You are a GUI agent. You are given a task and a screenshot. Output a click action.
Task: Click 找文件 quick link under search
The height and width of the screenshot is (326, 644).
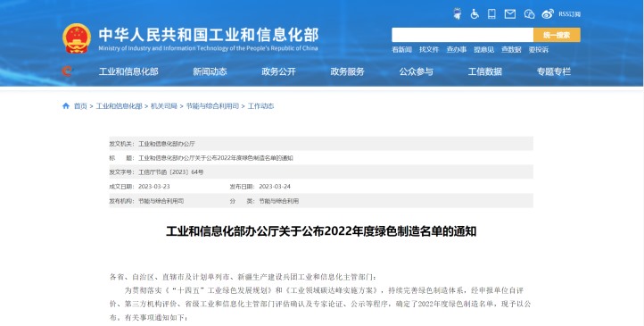[x=429, y=50]
